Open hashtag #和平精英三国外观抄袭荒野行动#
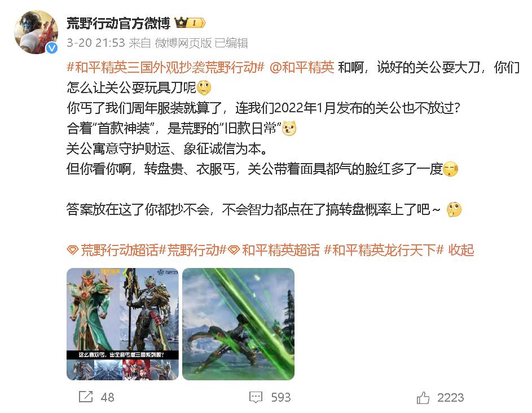The width and height of the screenshot is (532, 413). click(x=165, y=67)
